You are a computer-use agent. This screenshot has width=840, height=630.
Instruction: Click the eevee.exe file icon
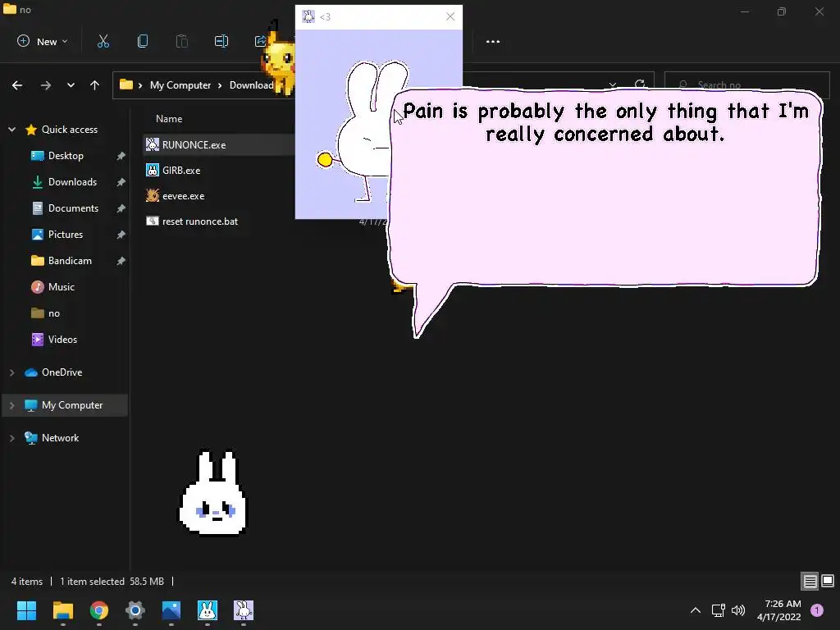point(153,196)
